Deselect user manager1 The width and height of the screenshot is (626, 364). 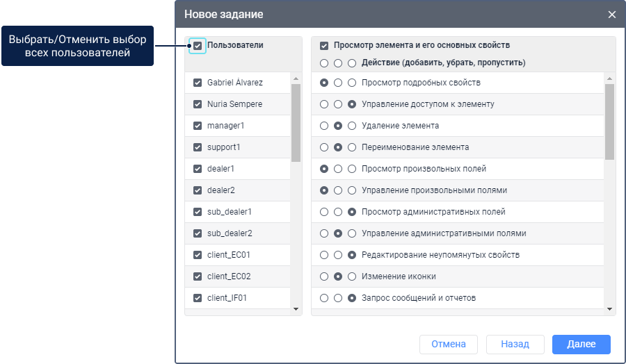tap(198, 126)
